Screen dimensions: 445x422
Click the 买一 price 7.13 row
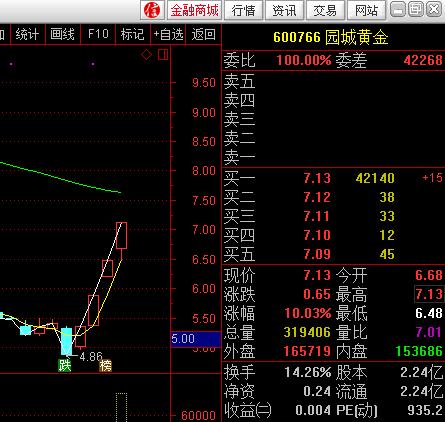coord(333,178)
